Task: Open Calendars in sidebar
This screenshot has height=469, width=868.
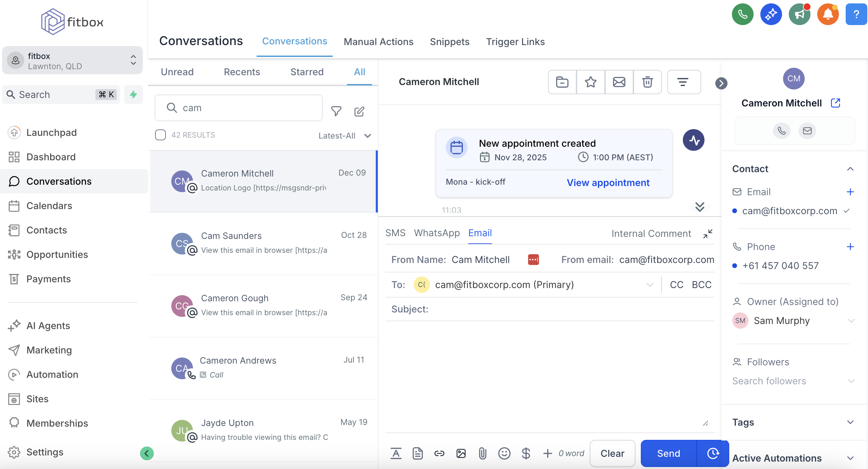Action: click(74, 206)
